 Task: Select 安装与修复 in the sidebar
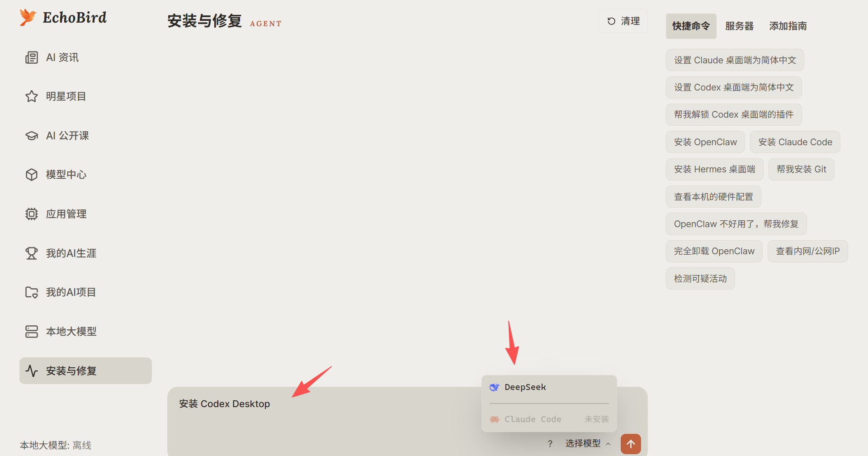point(85,371)
